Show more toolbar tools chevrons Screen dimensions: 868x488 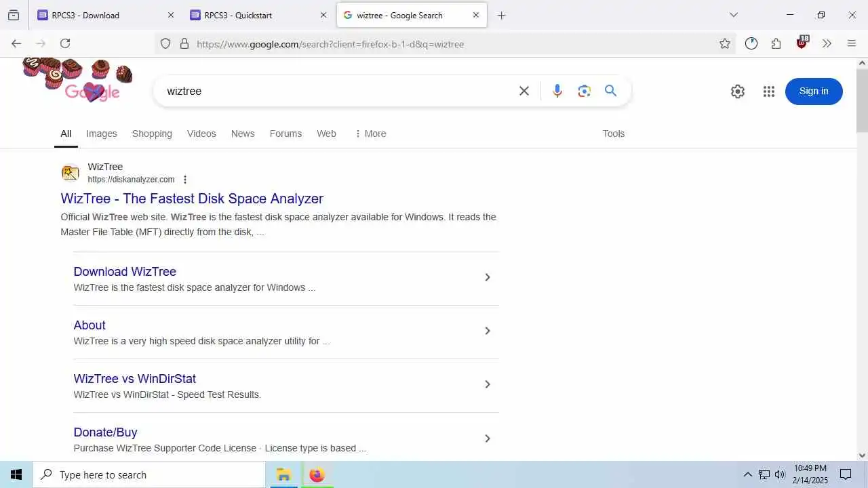[x=827, y=43]
